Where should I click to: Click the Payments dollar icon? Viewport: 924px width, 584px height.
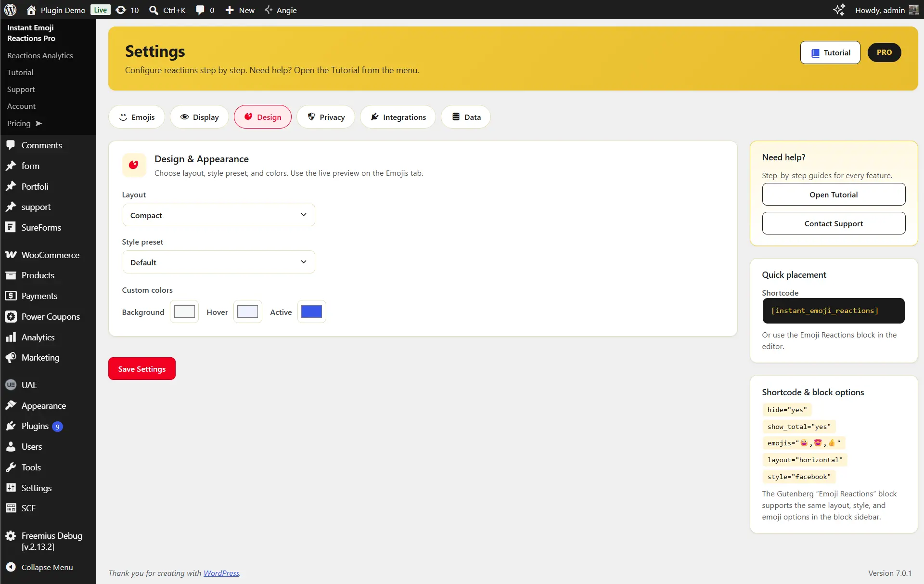[x=11, y=296]
